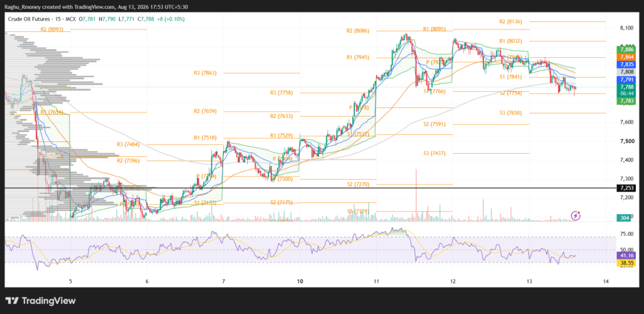Select the S3 (7650) support label
This screenshot has height=314, width=644.
point(511,113)
